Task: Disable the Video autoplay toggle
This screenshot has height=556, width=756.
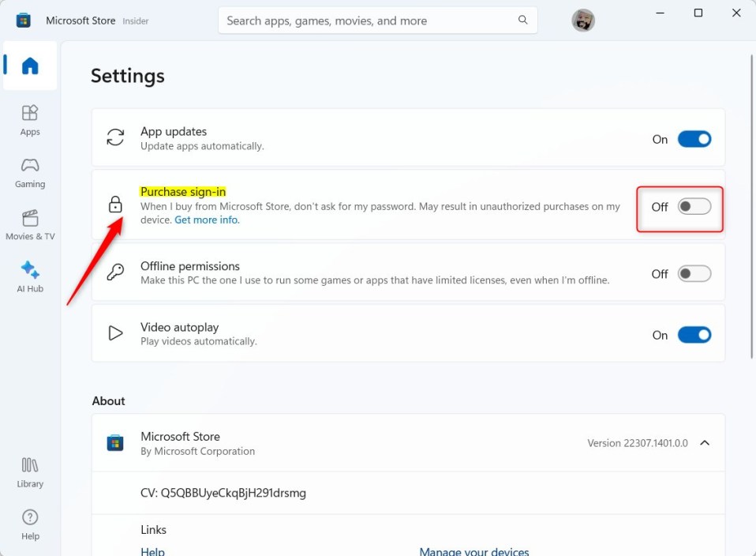Action: tap(694, 335)
